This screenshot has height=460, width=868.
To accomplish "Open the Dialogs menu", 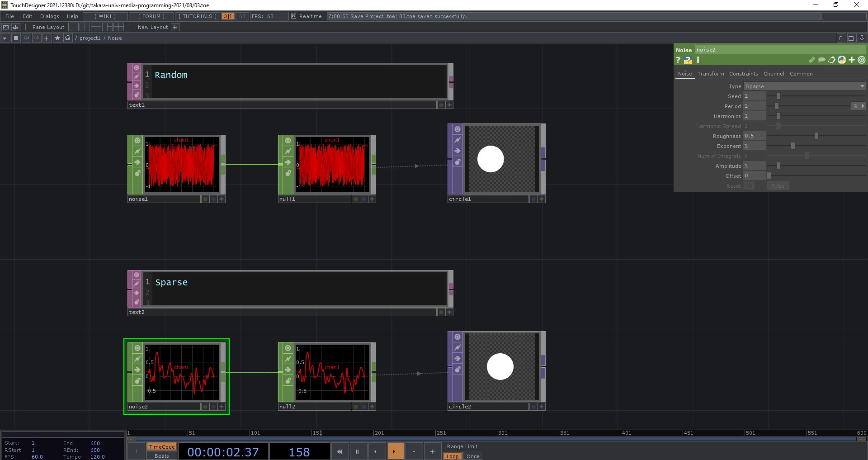I will 49,16.
